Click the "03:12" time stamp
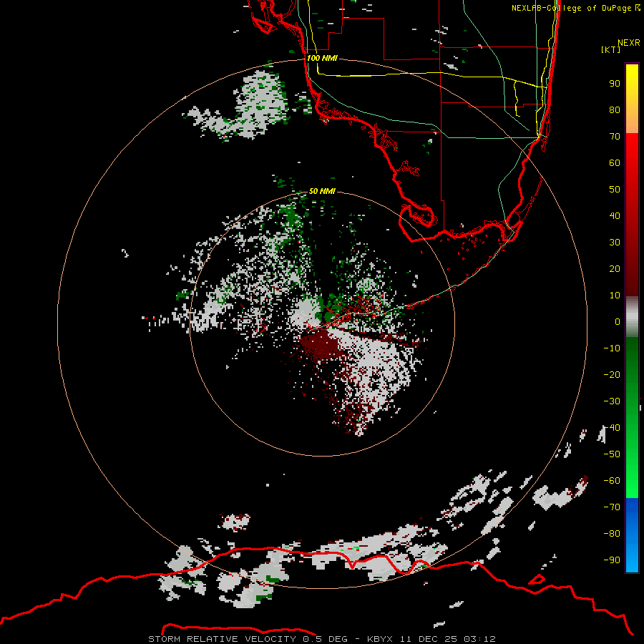 pos(479,639)
